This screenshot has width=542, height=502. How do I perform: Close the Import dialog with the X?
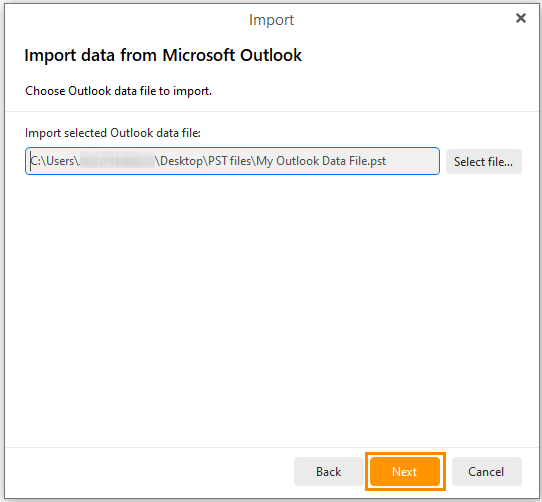point(521,18)
